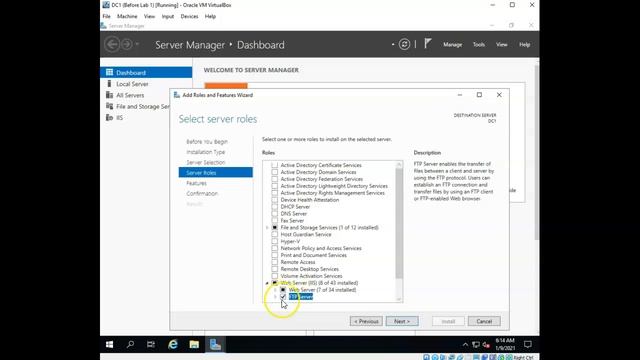640x360 pixels.
Task: Open the navigation history dropdown arrow
Action: point(138,44)
